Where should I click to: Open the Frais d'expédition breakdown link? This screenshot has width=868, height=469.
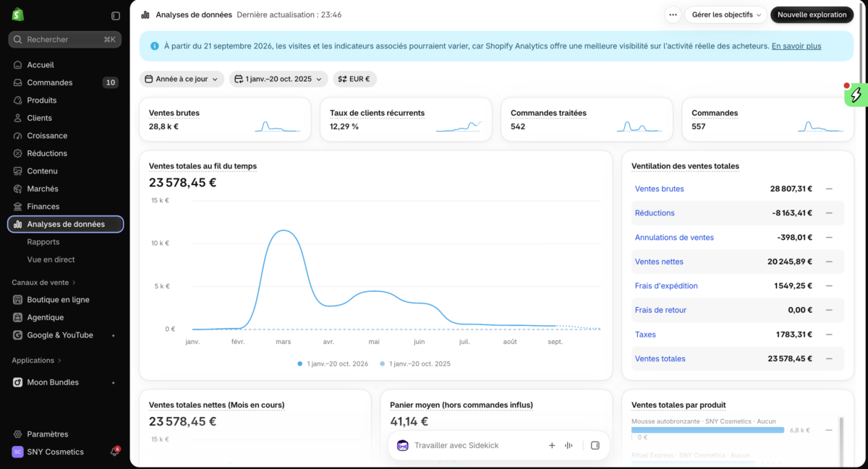666,285
